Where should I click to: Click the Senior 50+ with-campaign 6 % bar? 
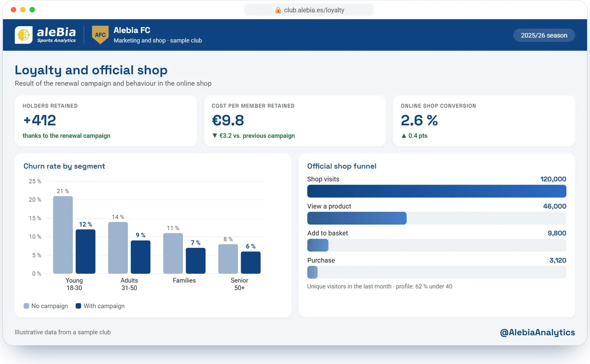[x=251, y=263]
